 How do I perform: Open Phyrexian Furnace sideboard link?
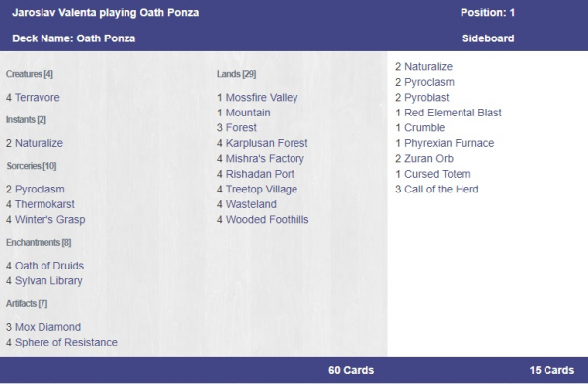point(449,143)
